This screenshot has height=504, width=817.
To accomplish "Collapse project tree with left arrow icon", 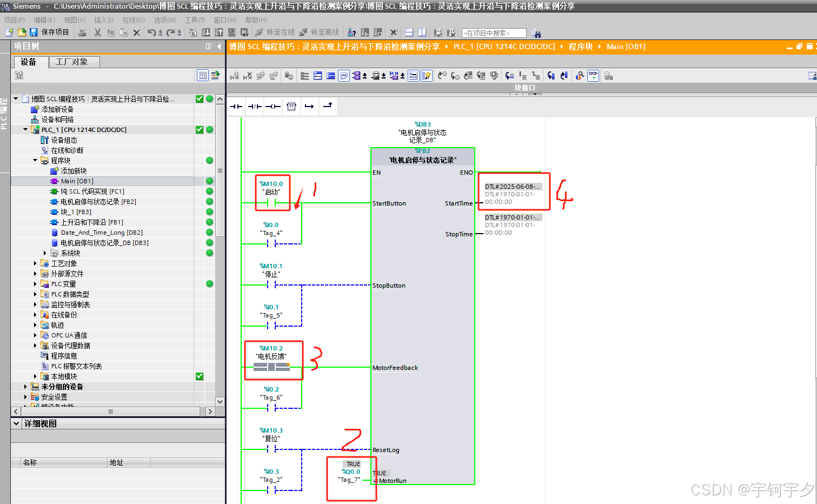I will click(219, 47).
